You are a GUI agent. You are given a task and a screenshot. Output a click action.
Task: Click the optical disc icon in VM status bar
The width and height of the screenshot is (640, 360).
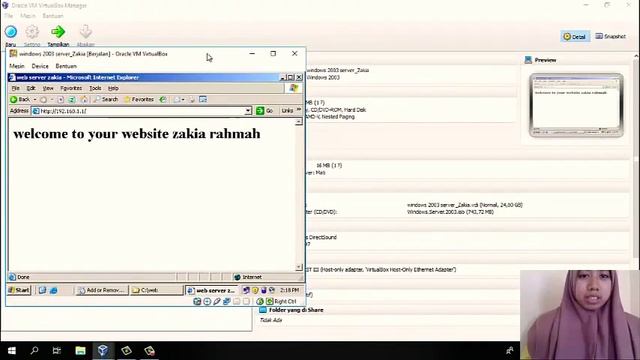point(207,302)
